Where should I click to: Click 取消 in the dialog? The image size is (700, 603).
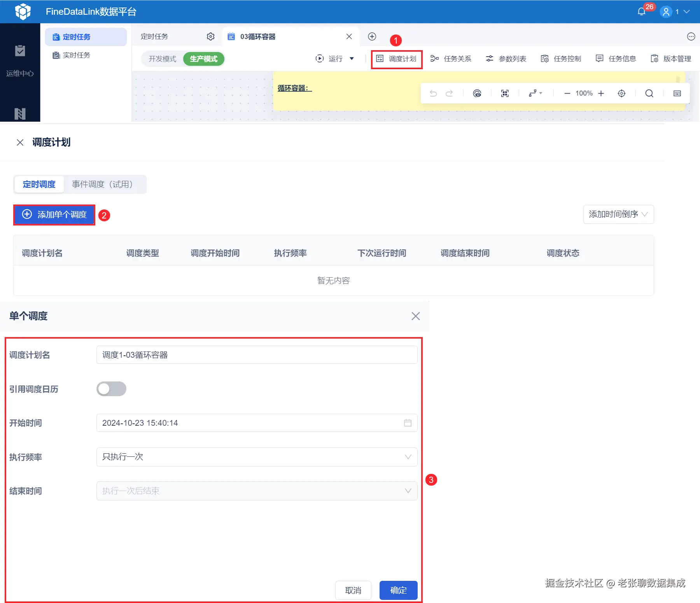[x=353, y=590]
